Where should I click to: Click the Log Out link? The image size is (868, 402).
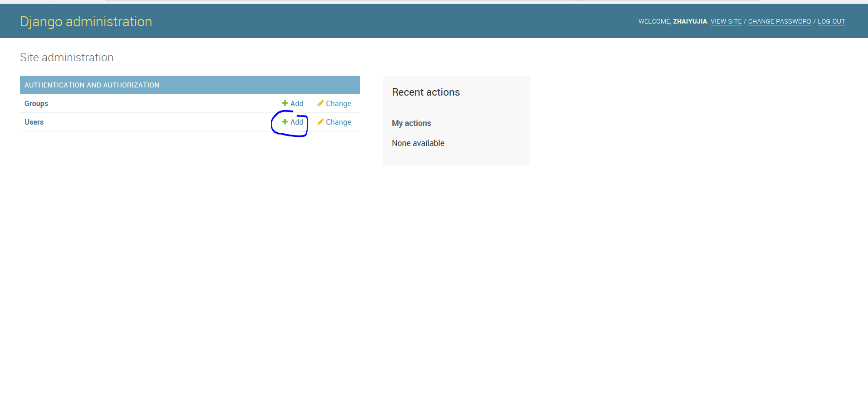[x=831, y=22]
